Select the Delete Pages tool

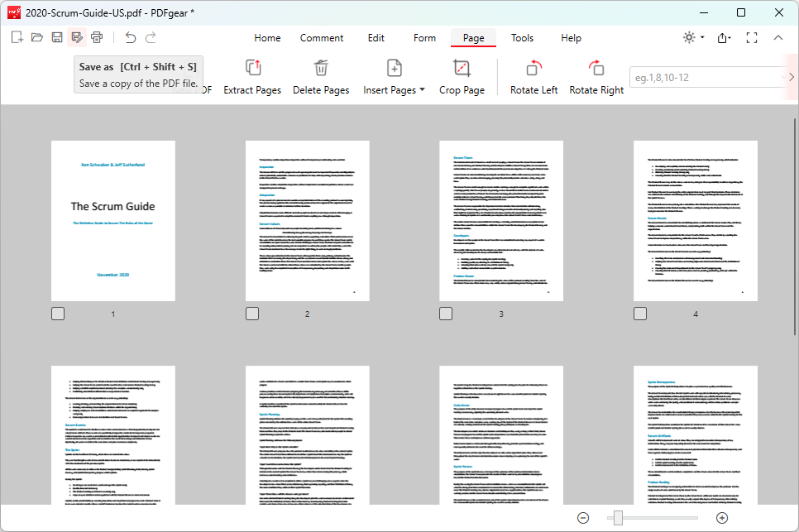tap(321, 76)
